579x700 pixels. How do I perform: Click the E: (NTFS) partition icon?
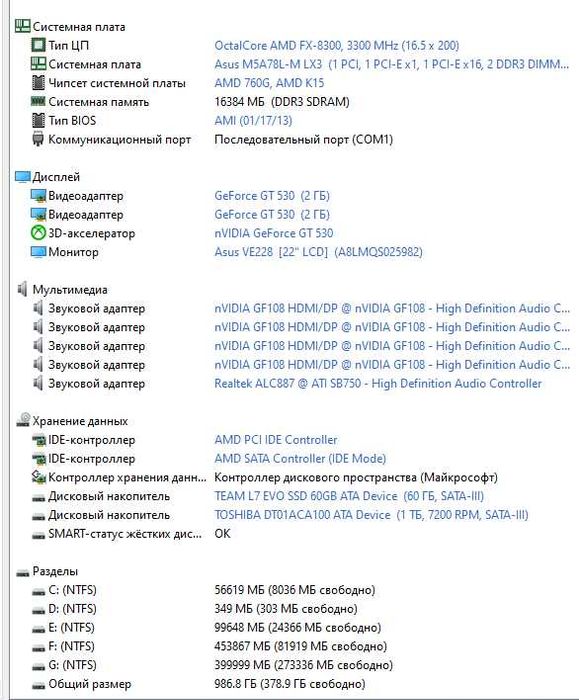click(39, 629)
